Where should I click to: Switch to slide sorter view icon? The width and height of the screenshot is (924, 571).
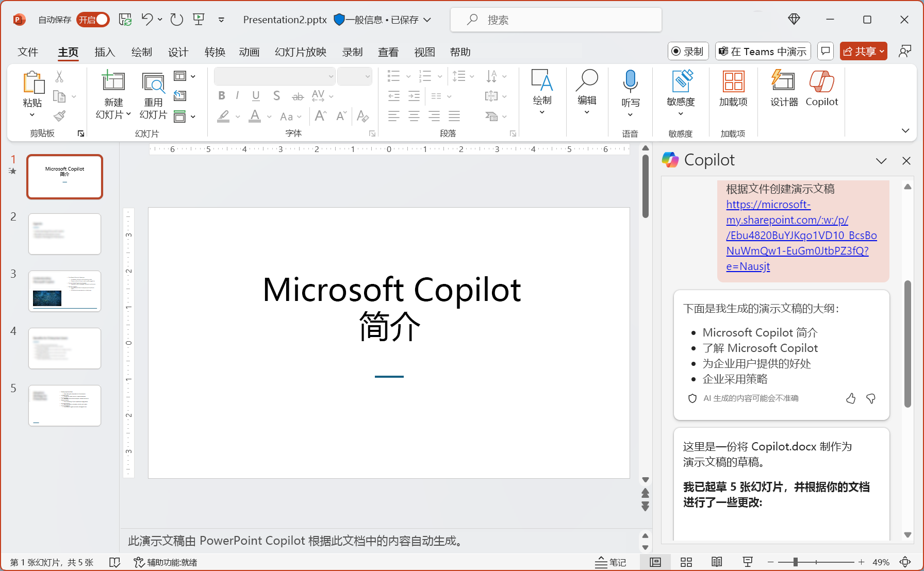click(686, 562)
